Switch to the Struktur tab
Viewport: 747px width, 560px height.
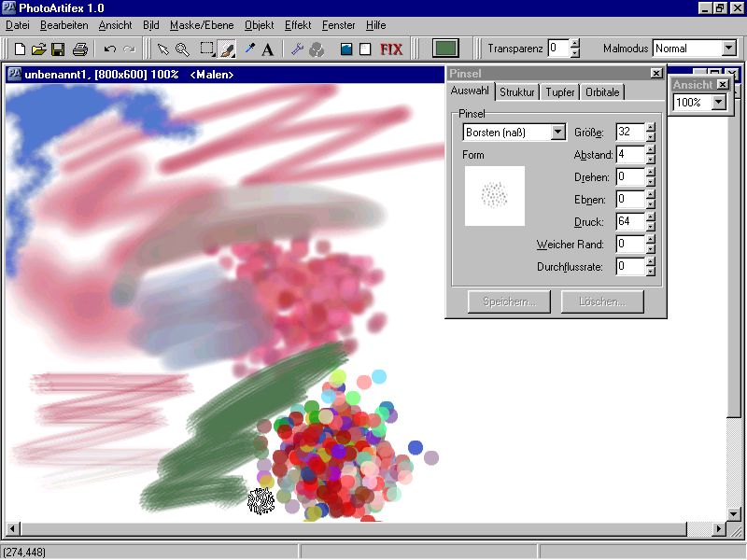(516, 91)
